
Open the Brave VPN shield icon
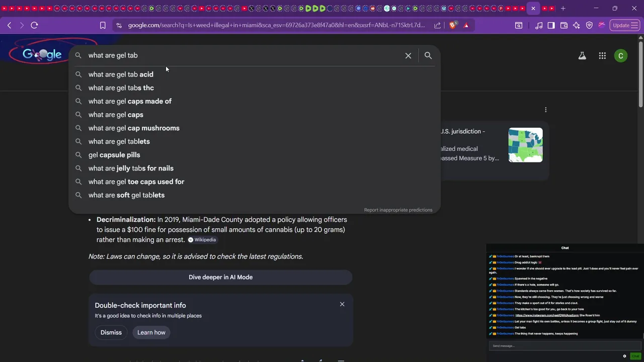pos(589,25)
